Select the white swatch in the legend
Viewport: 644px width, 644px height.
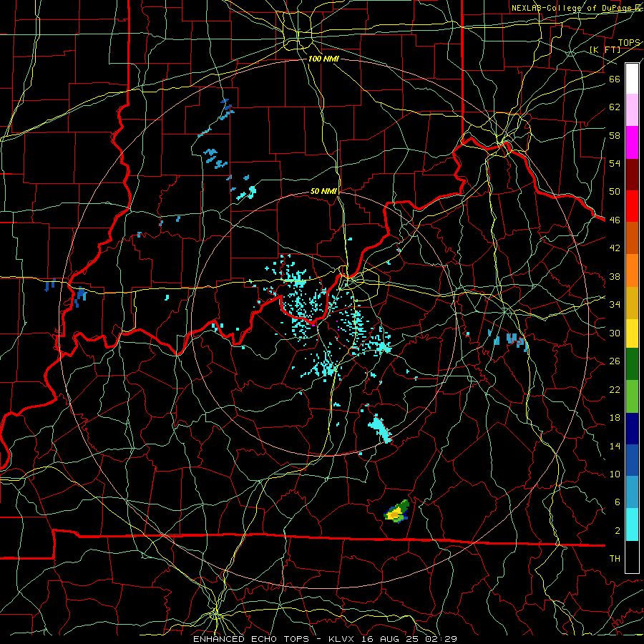(x=632, y=79)
